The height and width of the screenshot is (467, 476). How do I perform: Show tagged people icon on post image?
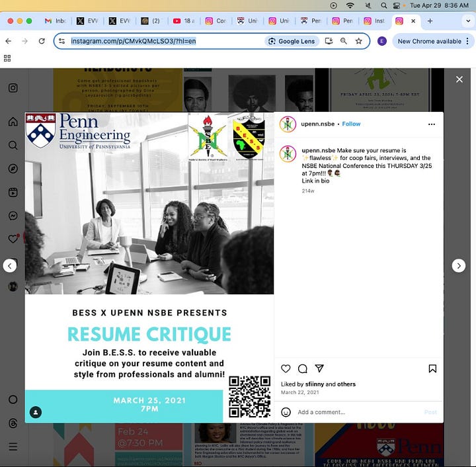point(36,412)
